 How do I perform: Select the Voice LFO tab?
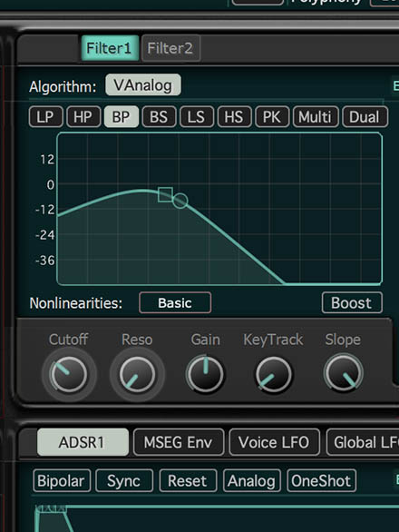tap(274, 442)
